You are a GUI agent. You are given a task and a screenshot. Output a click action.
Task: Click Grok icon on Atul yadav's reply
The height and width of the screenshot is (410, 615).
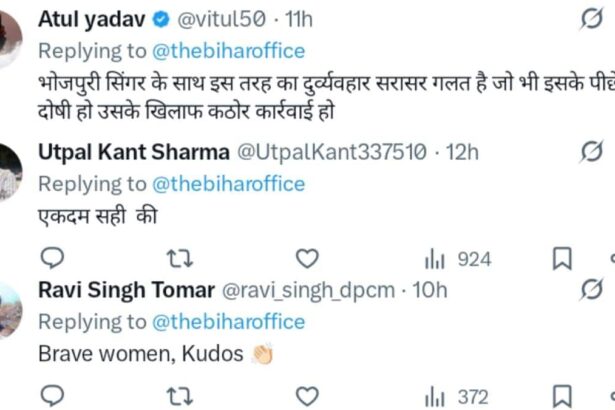point(592,19)
